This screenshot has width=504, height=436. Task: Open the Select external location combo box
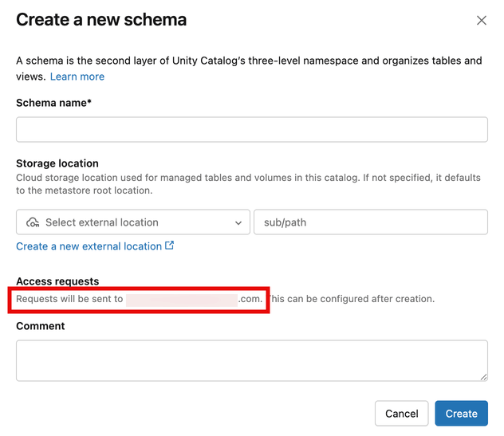click(132, 222)
